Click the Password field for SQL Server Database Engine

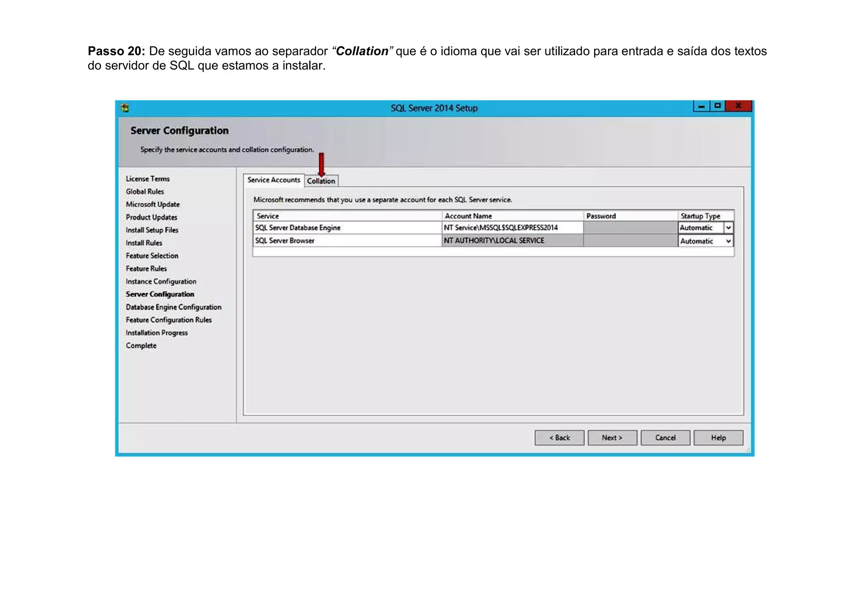coord(631,228)
